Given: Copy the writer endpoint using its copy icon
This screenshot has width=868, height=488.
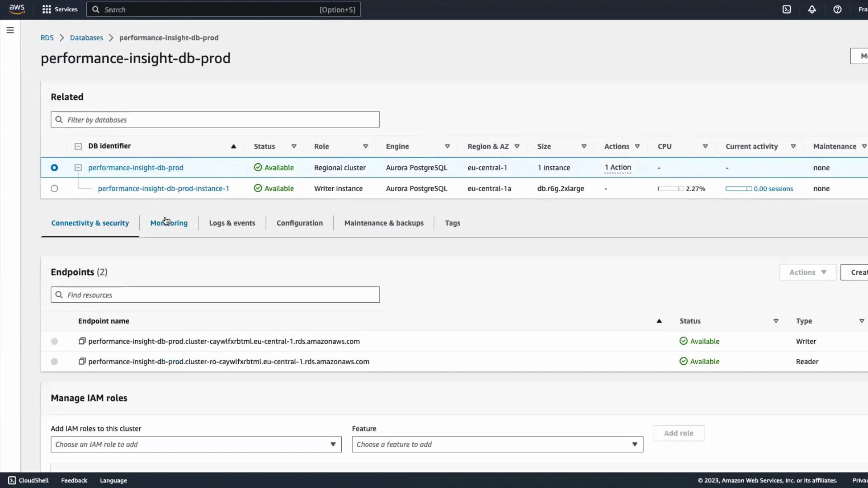Looking at the screenshot, I should pos(82,341).
